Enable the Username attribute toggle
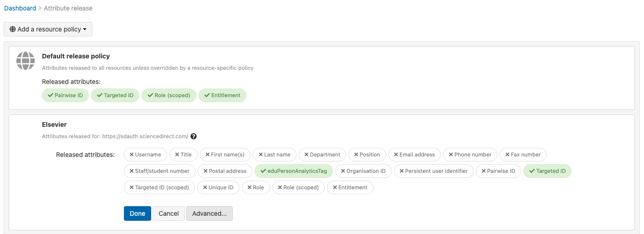This screenshot has height=234, width=644. pyautogui.click(x=145, y=155)
